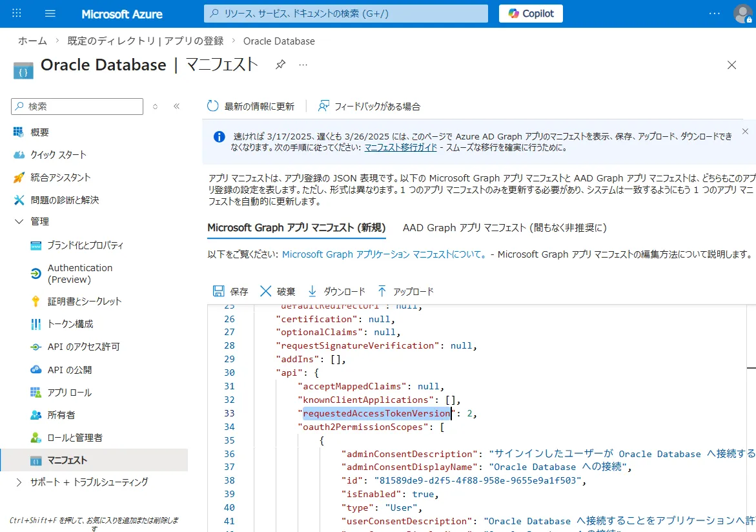Collapse the 管理 section
The width and height of the screenshot is (756, 532).
tap(19, 221)
